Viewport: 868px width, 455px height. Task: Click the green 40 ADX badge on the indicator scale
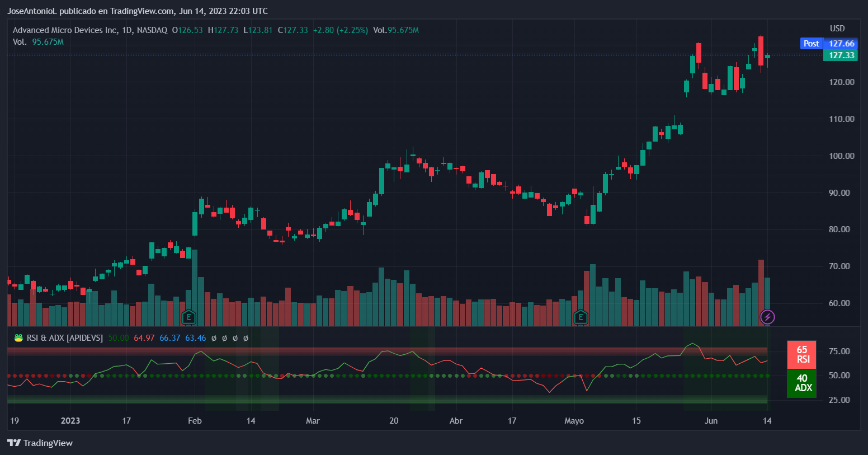(801, 383)
